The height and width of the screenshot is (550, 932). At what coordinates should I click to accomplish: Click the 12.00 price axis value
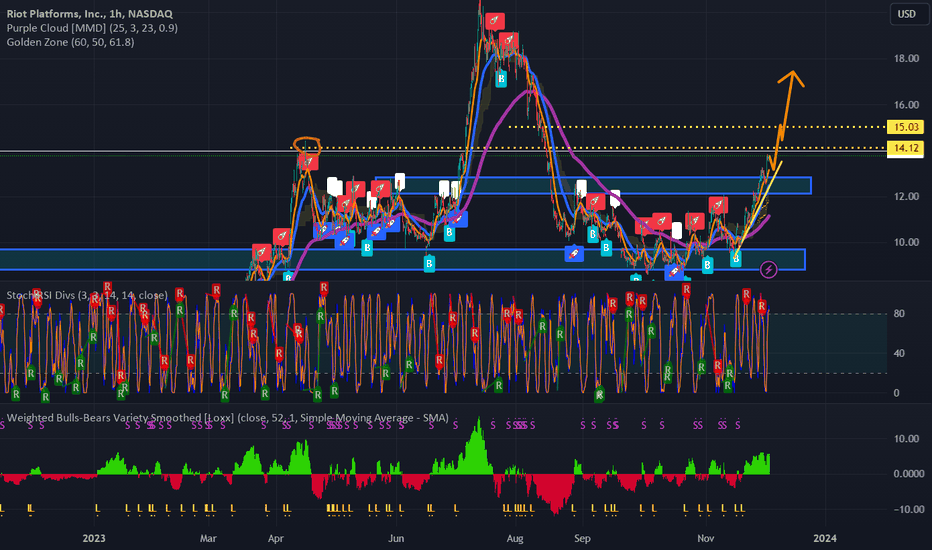coord(906,196)
